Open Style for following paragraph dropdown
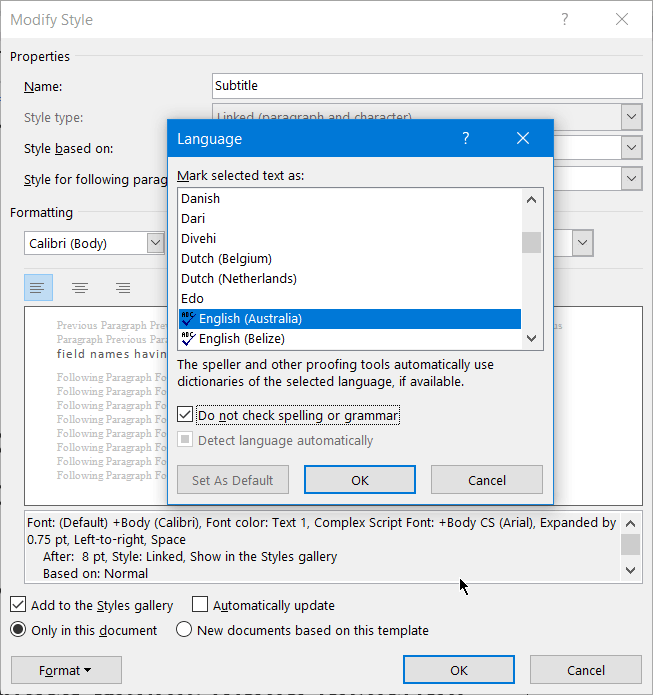The width and height of the screenshot is (653, 695). tap(632, 179)
